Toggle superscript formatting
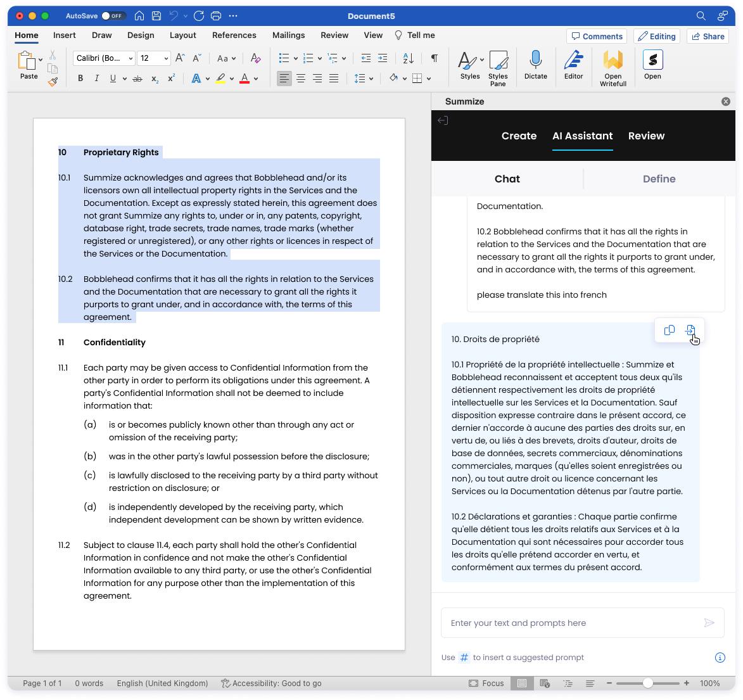The height and width of the screenshot is (700, 743). 171,79
